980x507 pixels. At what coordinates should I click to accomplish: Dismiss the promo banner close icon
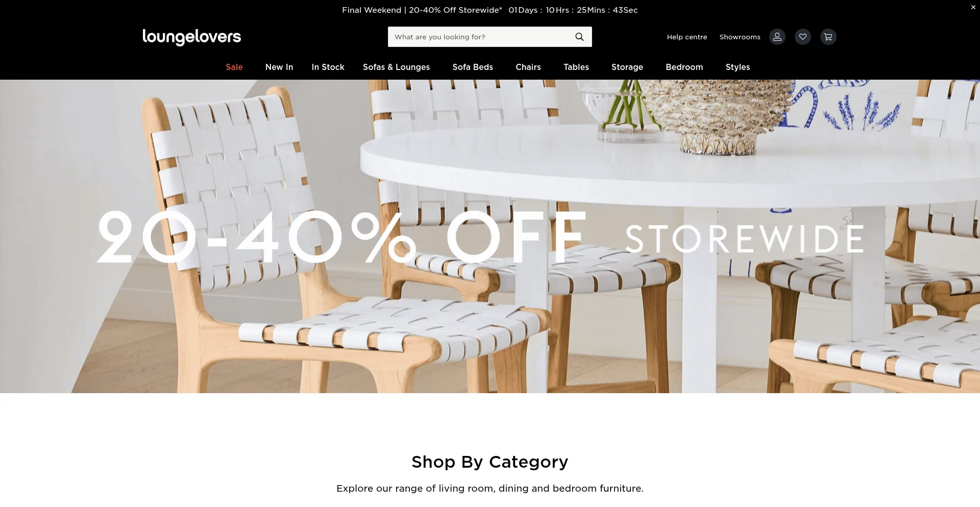(973, 7)
